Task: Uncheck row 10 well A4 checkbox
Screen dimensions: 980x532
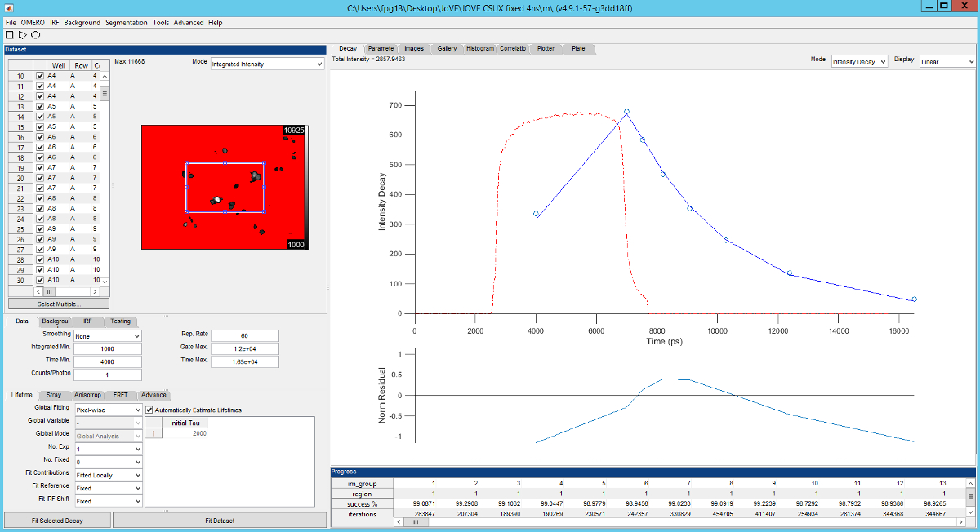Action: pyautogui.click(x=40, y=76)
